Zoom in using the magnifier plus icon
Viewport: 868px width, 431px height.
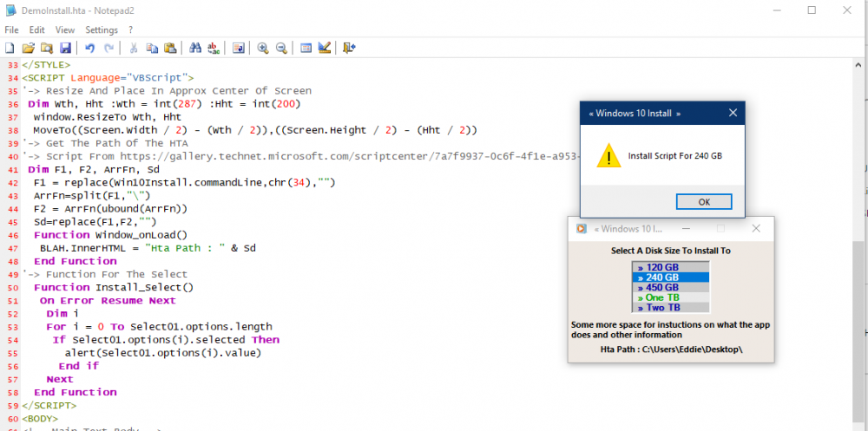click(x=263, y=48)
